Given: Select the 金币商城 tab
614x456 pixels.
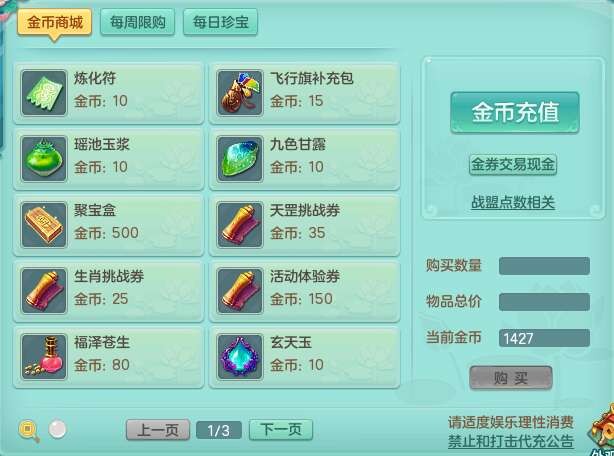Looking at the screenshot, I should (54, 22).
